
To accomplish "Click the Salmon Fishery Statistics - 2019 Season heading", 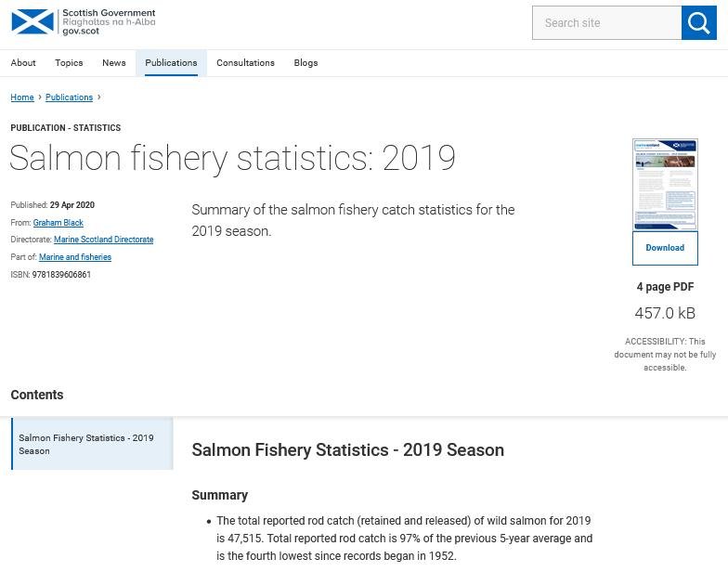I will [347, 450].
